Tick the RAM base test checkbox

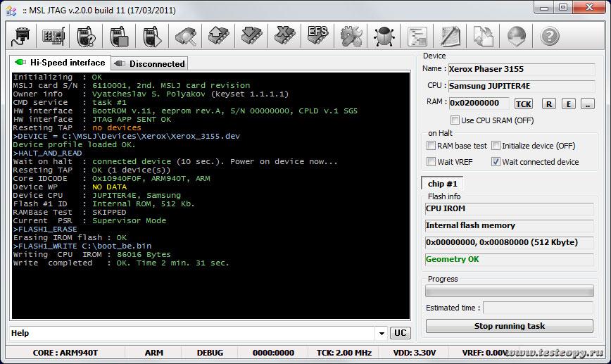click(x=431, y=146)
